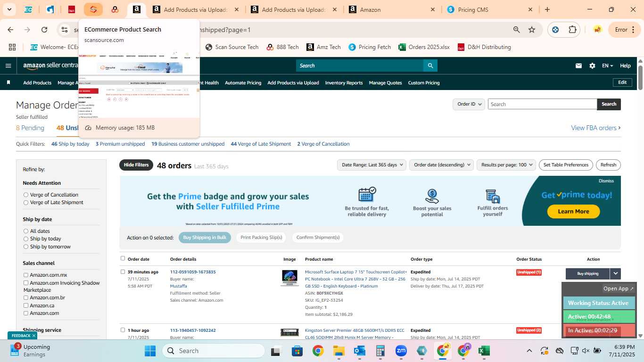Open Seller Central settings gear
Viewport: 644px width, 362px height.
(x=592, y=66)
